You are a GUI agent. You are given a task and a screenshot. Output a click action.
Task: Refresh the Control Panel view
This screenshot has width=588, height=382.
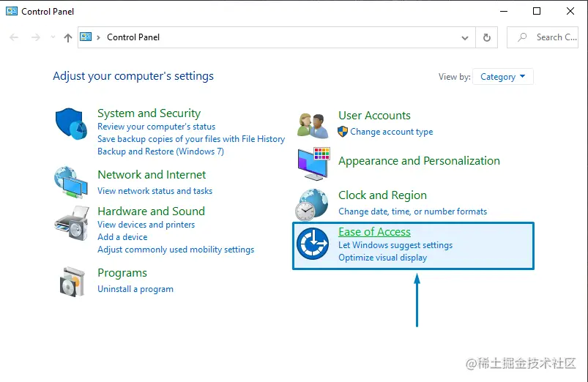point(487,37)
